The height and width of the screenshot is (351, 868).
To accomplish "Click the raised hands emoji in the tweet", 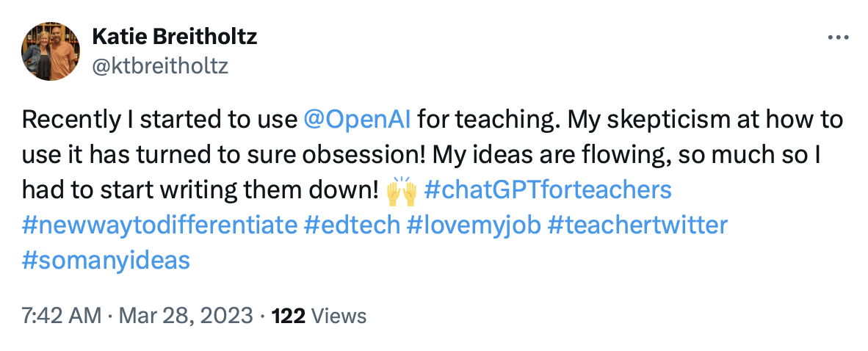I will tap(401, 190).
